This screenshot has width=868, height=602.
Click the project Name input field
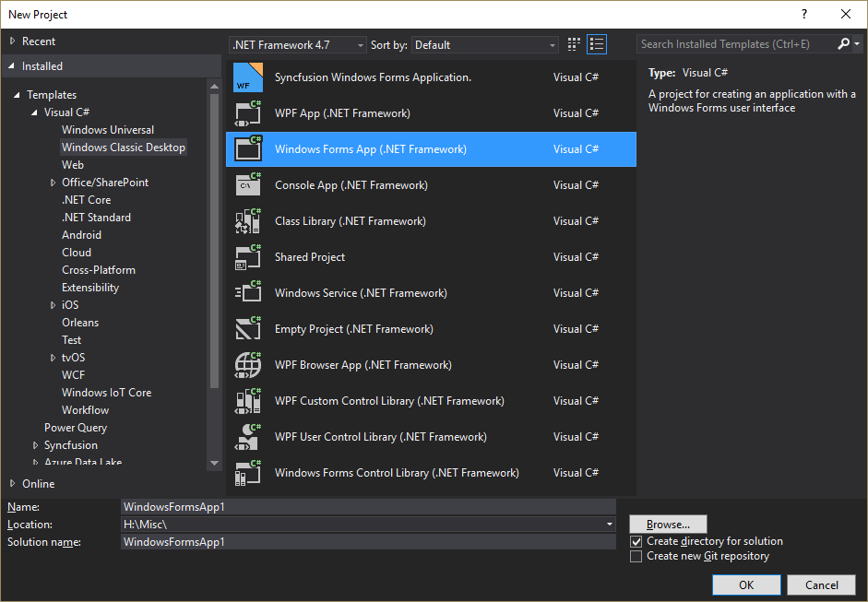click(368, 507)
